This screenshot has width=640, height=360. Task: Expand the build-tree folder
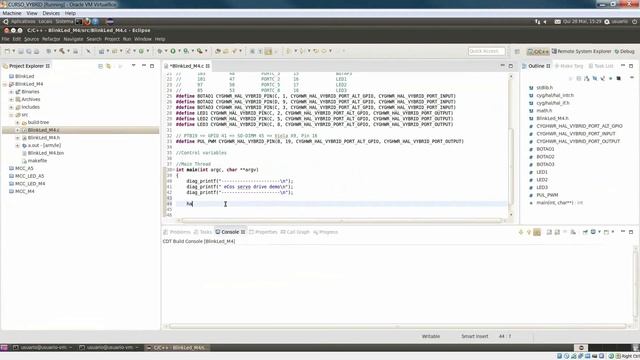tap(18, 122)
